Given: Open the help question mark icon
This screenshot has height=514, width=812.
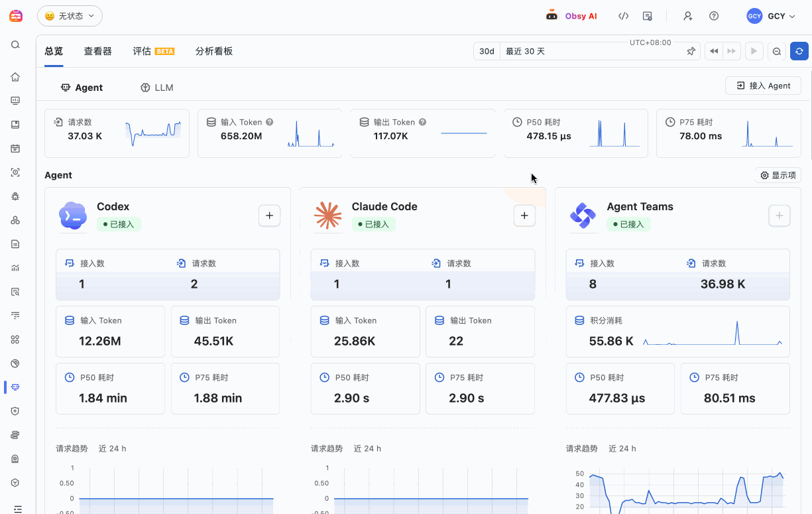Looking at the screenshot, I should click(x=714, y=16).
